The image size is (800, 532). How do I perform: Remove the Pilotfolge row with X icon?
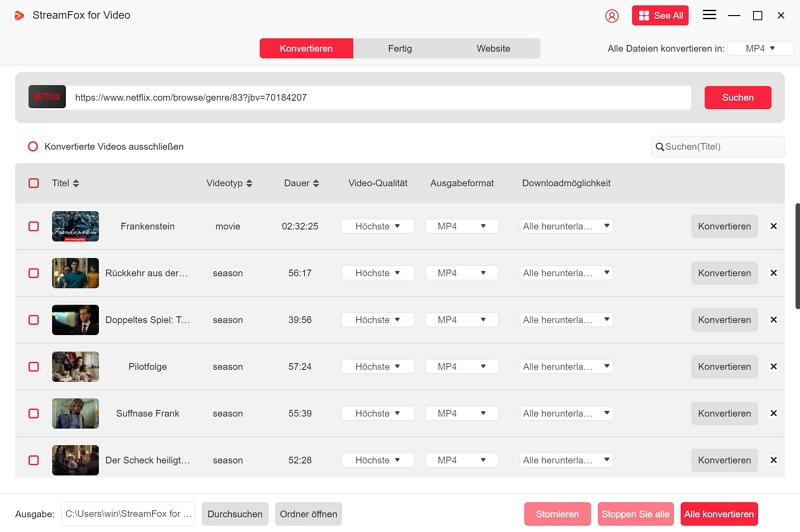point(773,367)
